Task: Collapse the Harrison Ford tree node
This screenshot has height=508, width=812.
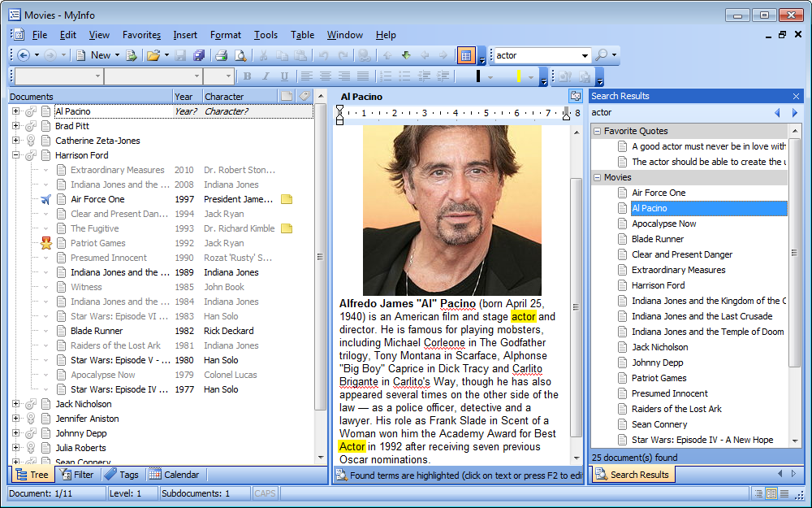Action: [x=15, y=155]
